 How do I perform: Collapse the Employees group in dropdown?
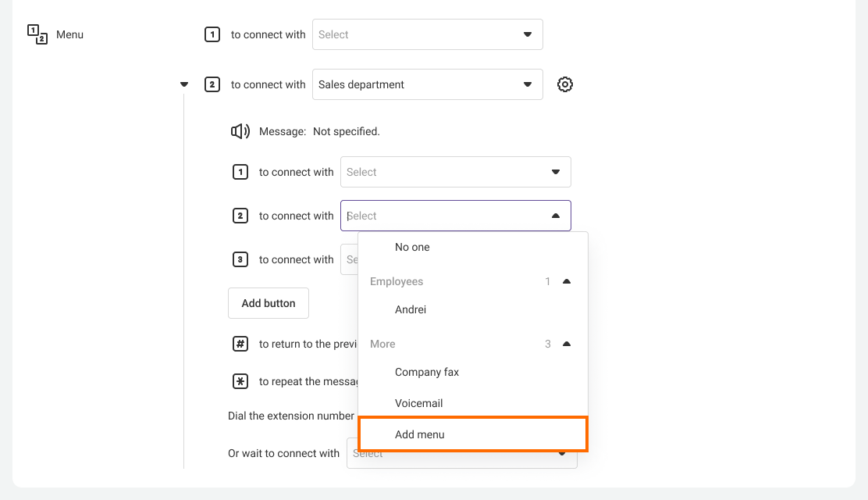point(567,281)
